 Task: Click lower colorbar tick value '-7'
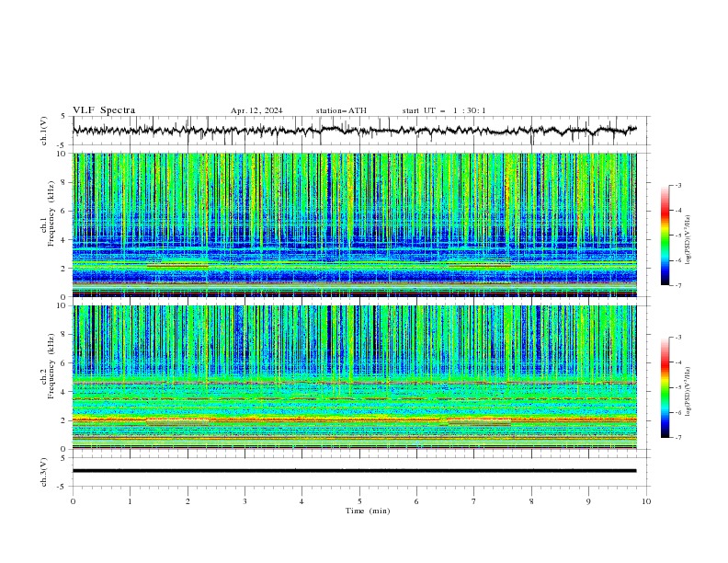(x=677, y=437)
